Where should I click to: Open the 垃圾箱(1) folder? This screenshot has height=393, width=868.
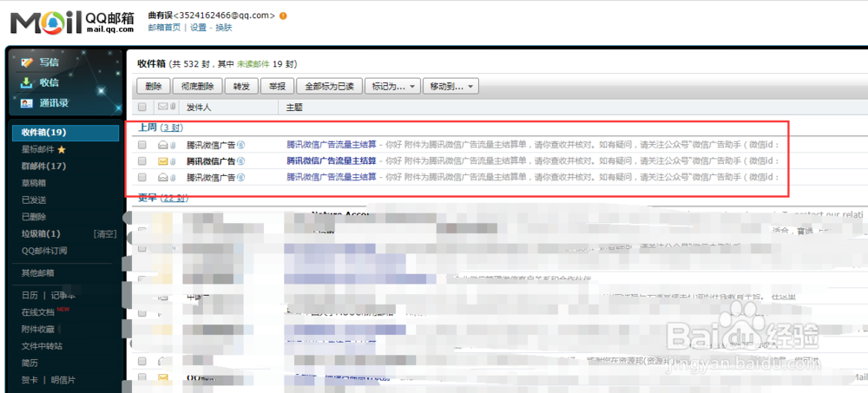pos(41,233)
